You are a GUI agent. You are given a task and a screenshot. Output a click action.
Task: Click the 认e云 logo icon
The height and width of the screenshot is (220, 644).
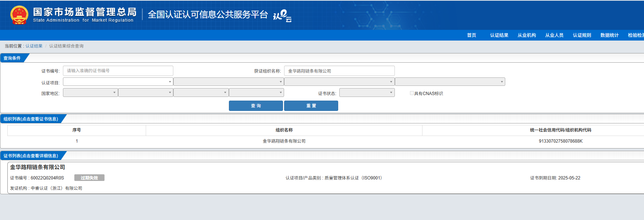(282, 15)
